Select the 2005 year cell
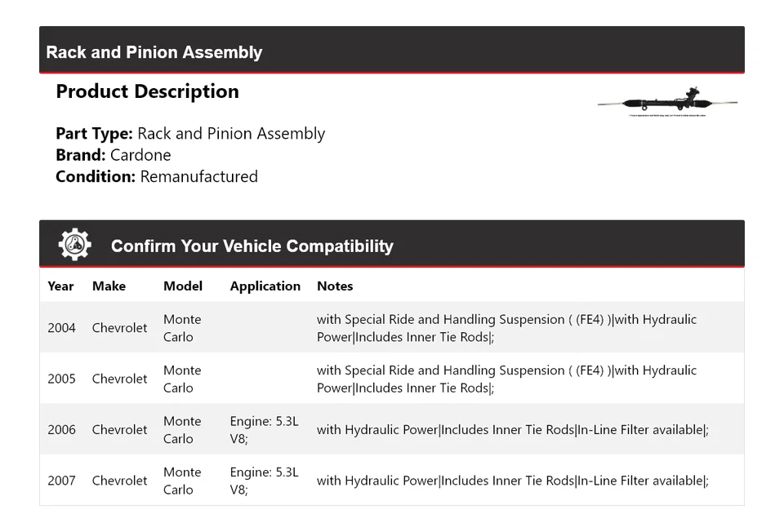 click(x=61, y=379)
